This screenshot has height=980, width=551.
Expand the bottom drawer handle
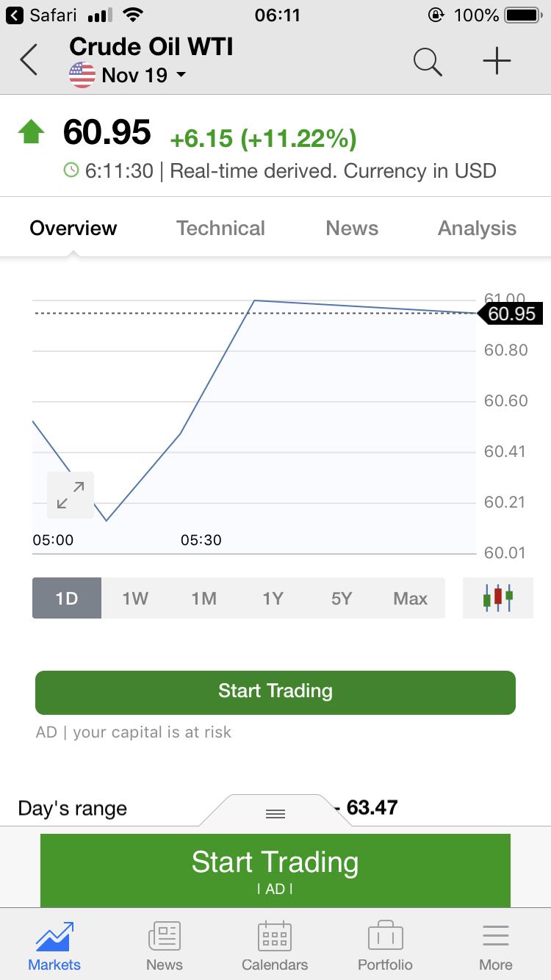click(275, 813)
